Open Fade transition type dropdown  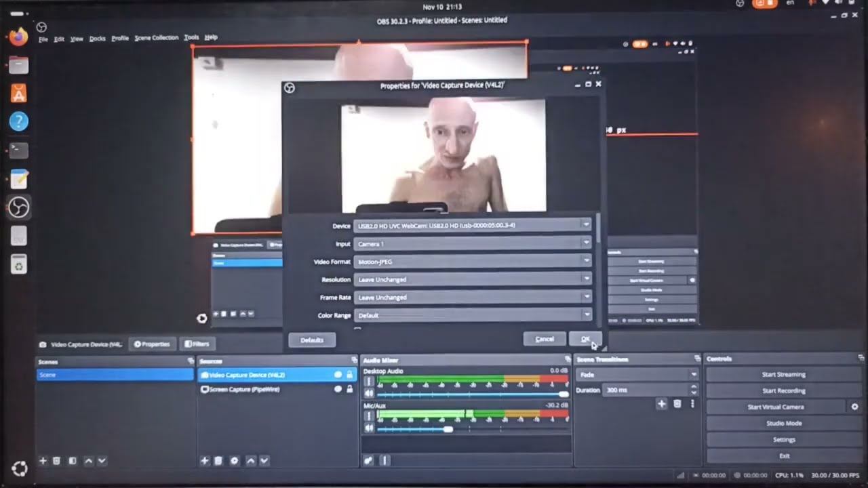(x=637, y=374)
